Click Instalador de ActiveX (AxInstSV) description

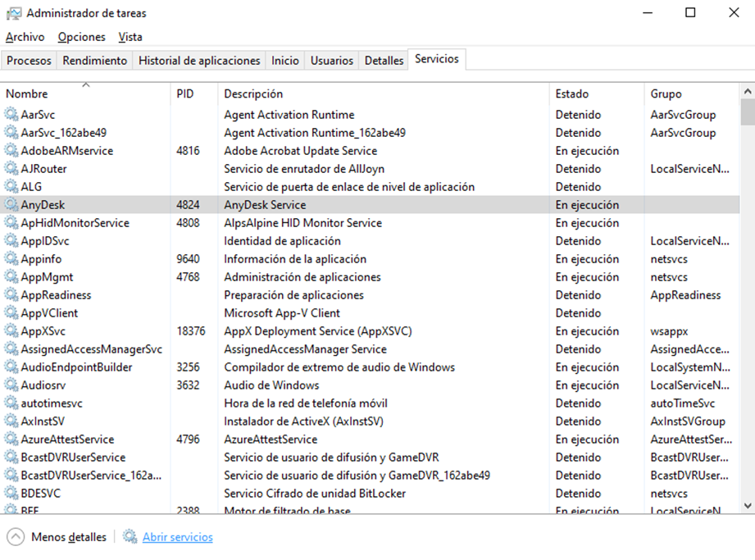tap(304, 421)
